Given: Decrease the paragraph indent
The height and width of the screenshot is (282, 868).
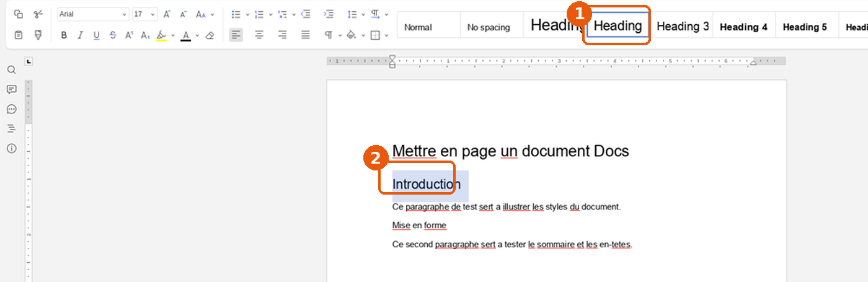Looking at the screenshot, I should coord(306,14).
